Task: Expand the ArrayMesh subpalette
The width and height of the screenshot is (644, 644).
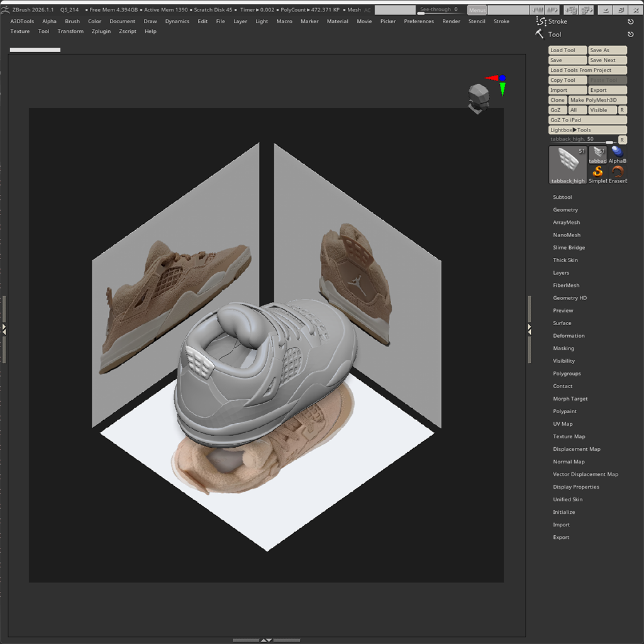Action: [x=567, y=222]
